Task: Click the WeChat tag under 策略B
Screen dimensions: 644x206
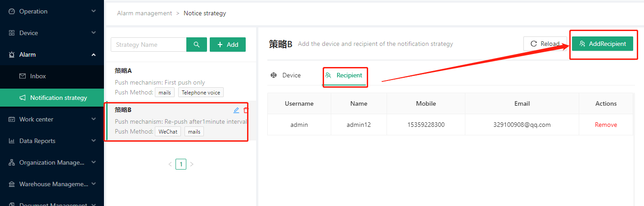Action: point(168,131)
